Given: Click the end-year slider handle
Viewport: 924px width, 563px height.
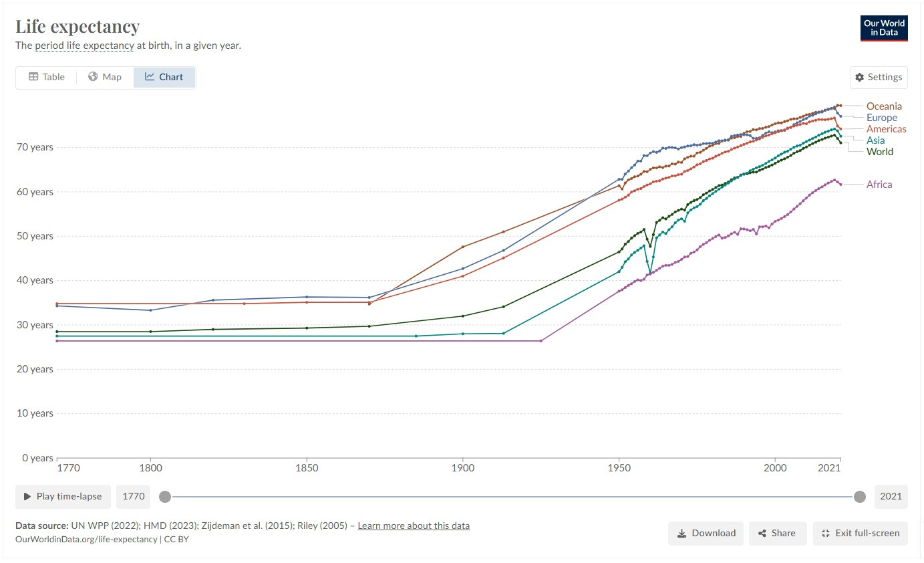Looking at the screenshot, I should 860,497.
